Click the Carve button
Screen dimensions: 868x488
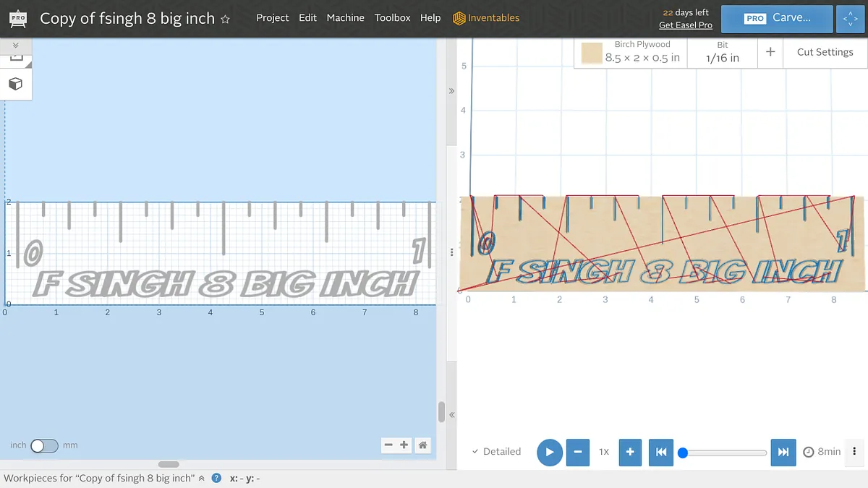click(777, 18)
